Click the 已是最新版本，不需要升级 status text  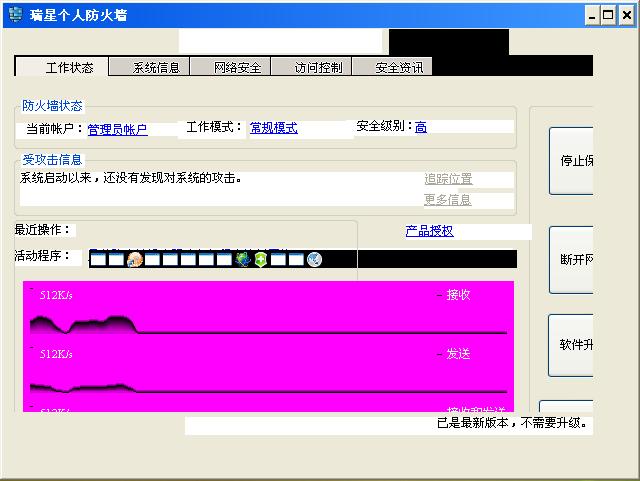coord(512,423)
